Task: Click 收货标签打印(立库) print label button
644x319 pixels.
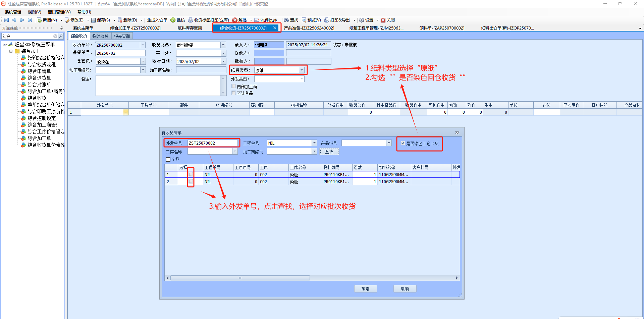Action: coord(209,20)
